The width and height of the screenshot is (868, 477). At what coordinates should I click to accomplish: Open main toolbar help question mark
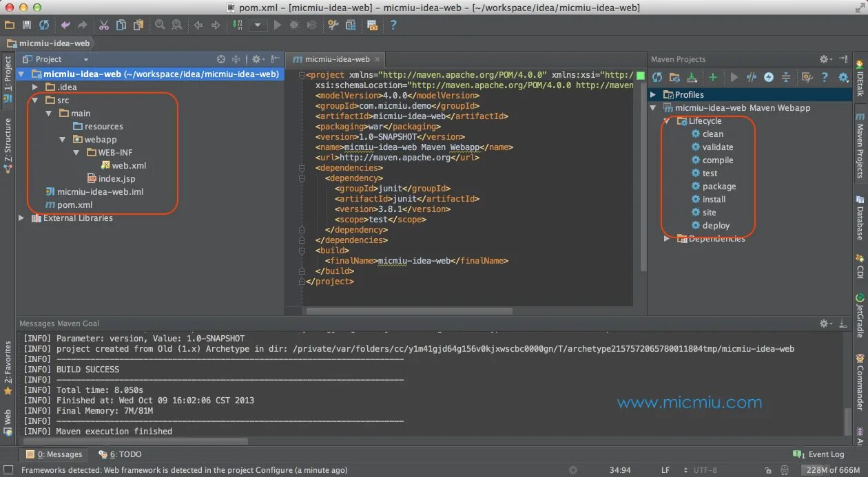(393, 25)
